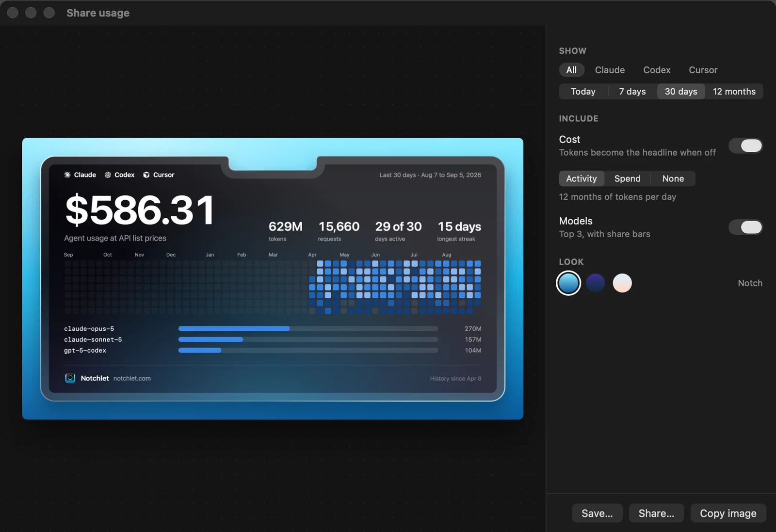Show All agents

[x=571, y=70]
